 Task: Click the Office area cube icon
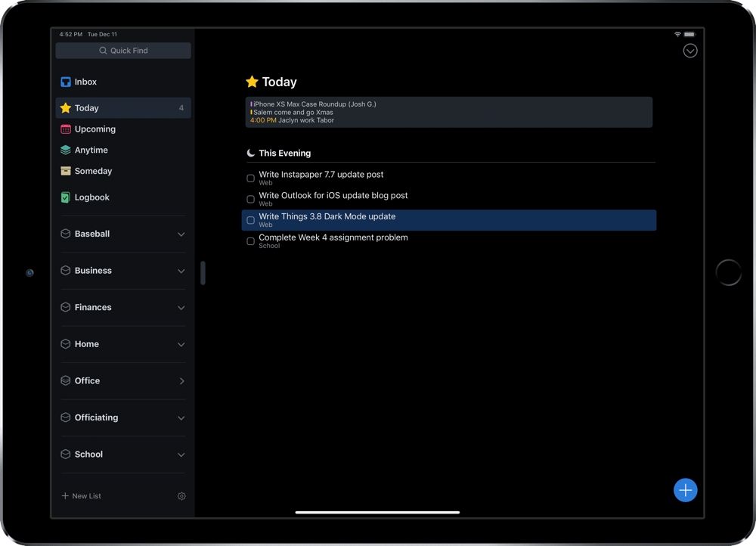pyautogui.click(x=66, y=380)
